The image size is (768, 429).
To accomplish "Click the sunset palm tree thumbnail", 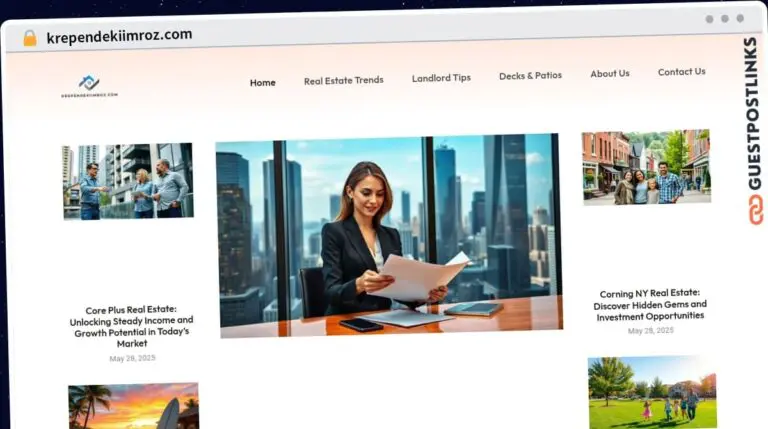I will click(133, 406).
